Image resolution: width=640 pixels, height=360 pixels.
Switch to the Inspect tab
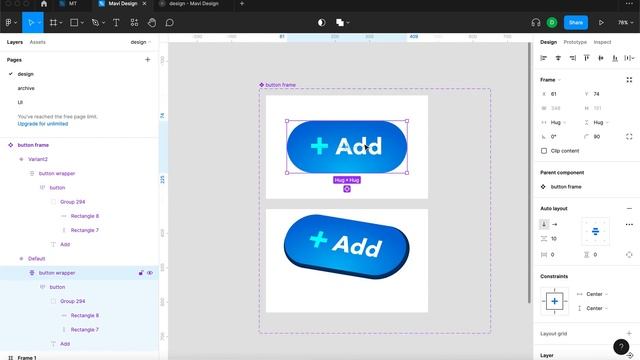click(602, 42)
